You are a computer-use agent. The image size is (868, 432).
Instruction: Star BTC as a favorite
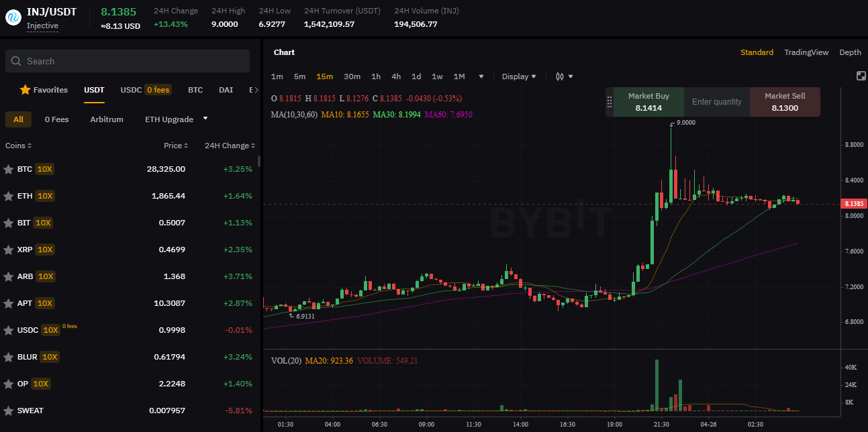click(8, 169)
